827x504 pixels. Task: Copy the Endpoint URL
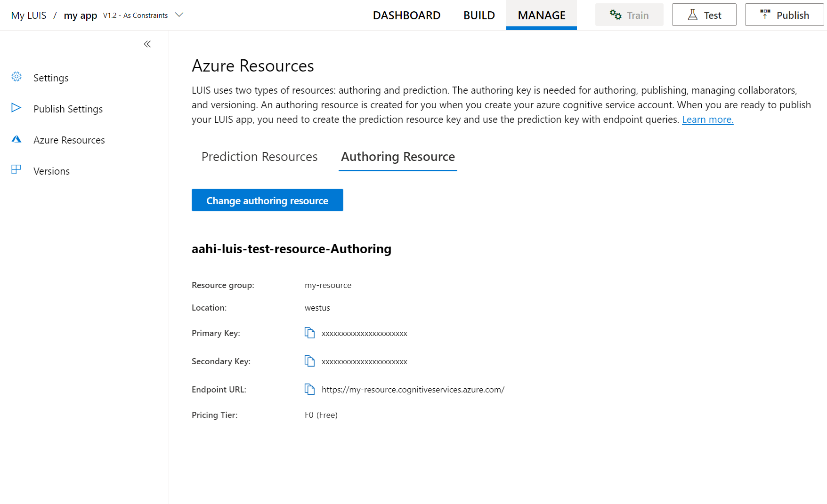pyautogui.click(x=309, y=390)
